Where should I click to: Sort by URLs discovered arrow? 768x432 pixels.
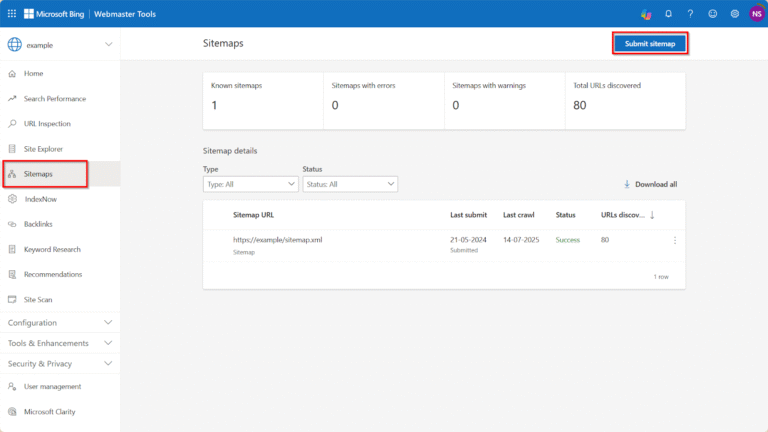click(653, 214)
